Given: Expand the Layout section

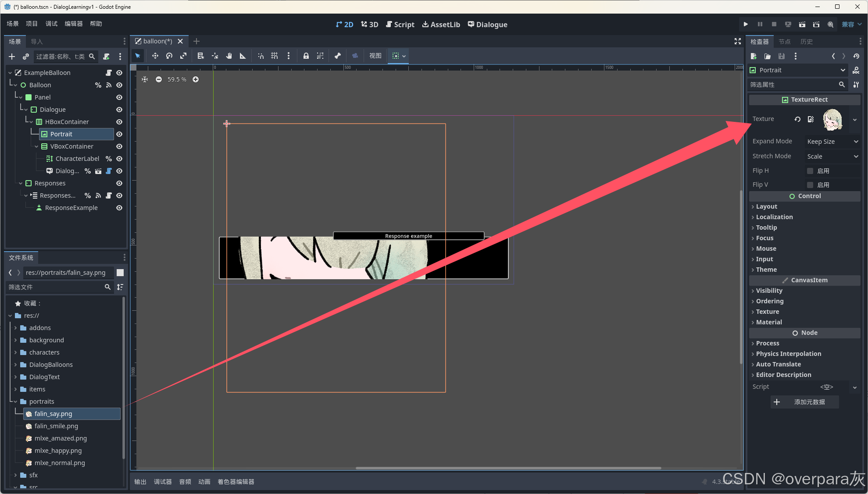Looking at the screenshot, I should pos(766,206).
